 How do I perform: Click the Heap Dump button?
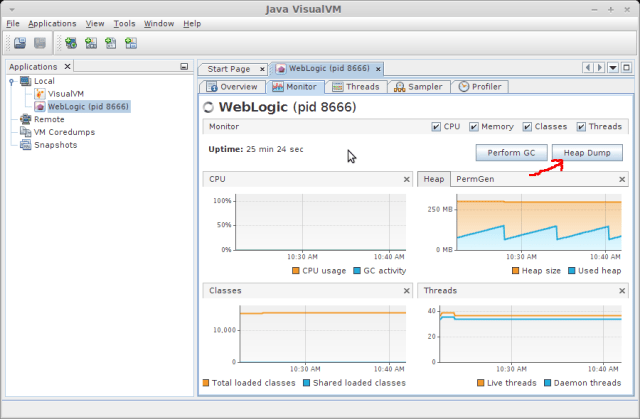[587, 153]
